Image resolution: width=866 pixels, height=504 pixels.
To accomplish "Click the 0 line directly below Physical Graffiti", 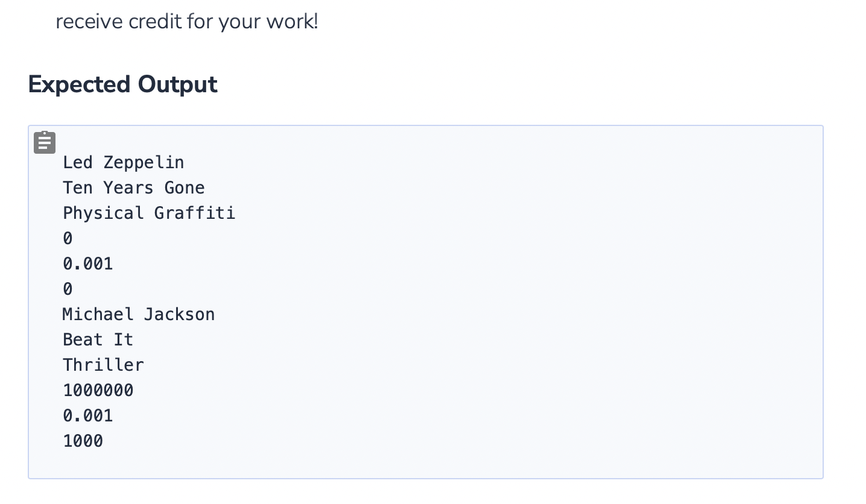I will [68, 239].
